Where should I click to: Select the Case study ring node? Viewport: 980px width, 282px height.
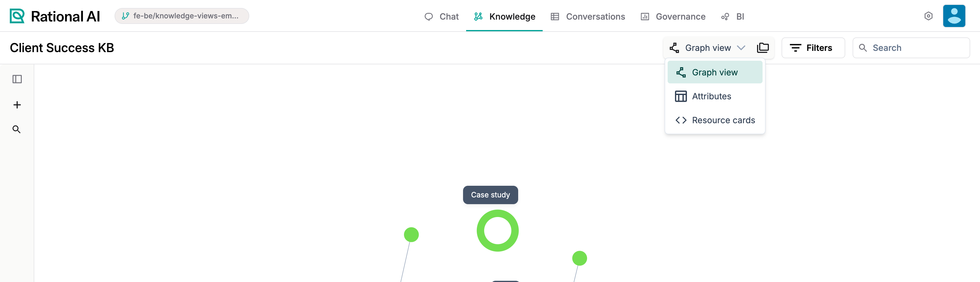pos(497,231)
